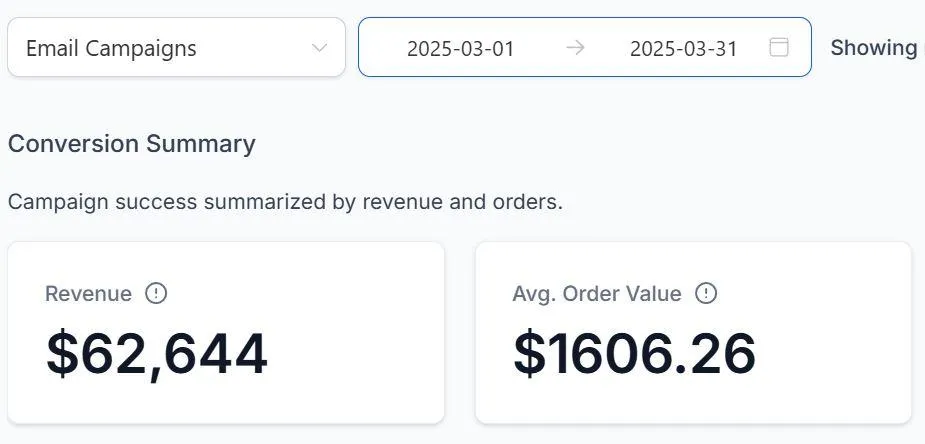925x444 pixels.
Task: Select the Avg. Order Value summary card
Action: pyautogui.click(x=694, y=333)
